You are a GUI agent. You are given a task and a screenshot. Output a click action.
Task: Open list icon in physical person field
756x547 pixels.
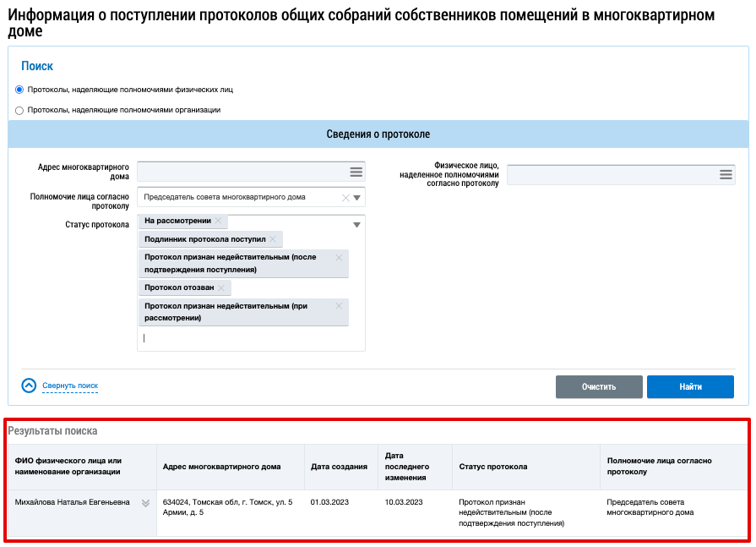click(726, 174)
